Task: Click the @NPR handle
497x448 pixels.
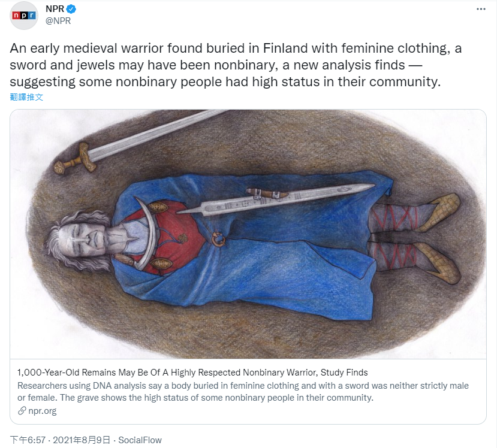Action: click(58, 21)
